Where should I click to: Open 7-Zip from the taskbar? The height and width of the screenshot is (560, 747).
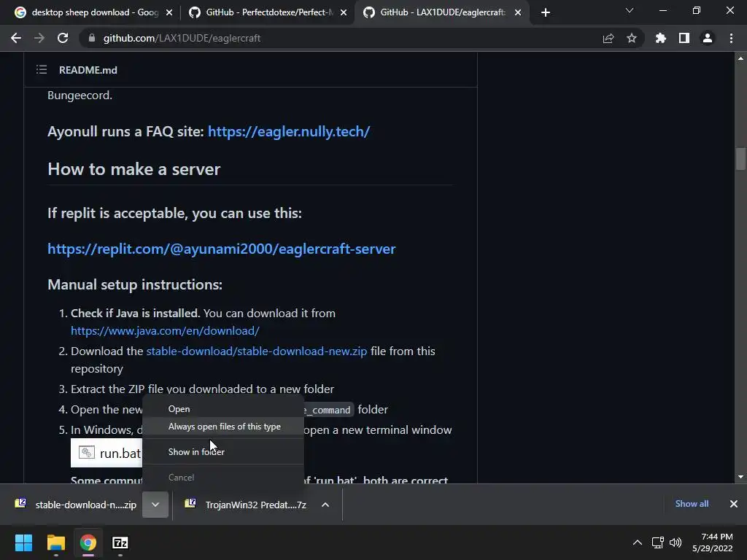coord(120,542)
